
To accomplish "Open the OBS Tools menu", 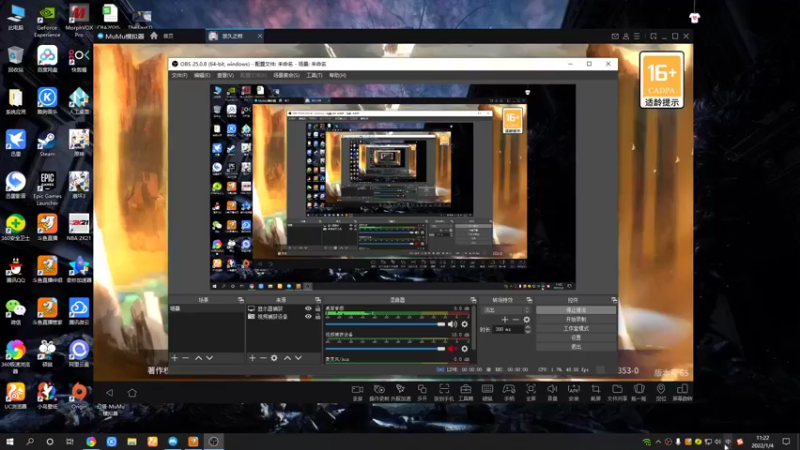I will (314, 75).
